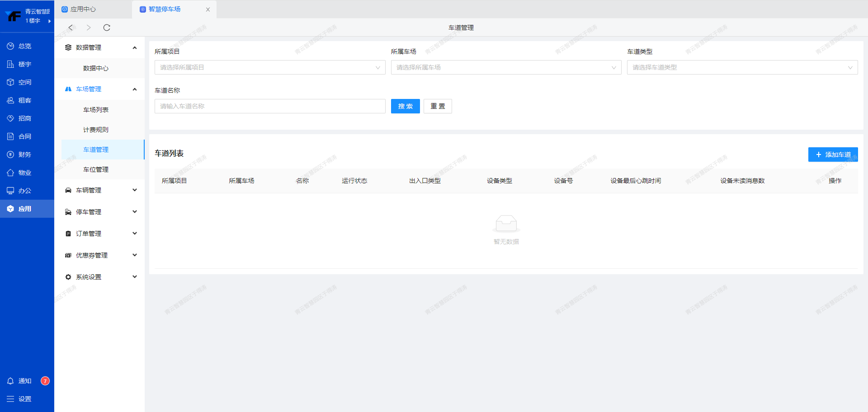Image resolution: width=868 pixels, height=412 pixels.
Task: Open the notification bell icon
Action: click(x=10, y=381)
